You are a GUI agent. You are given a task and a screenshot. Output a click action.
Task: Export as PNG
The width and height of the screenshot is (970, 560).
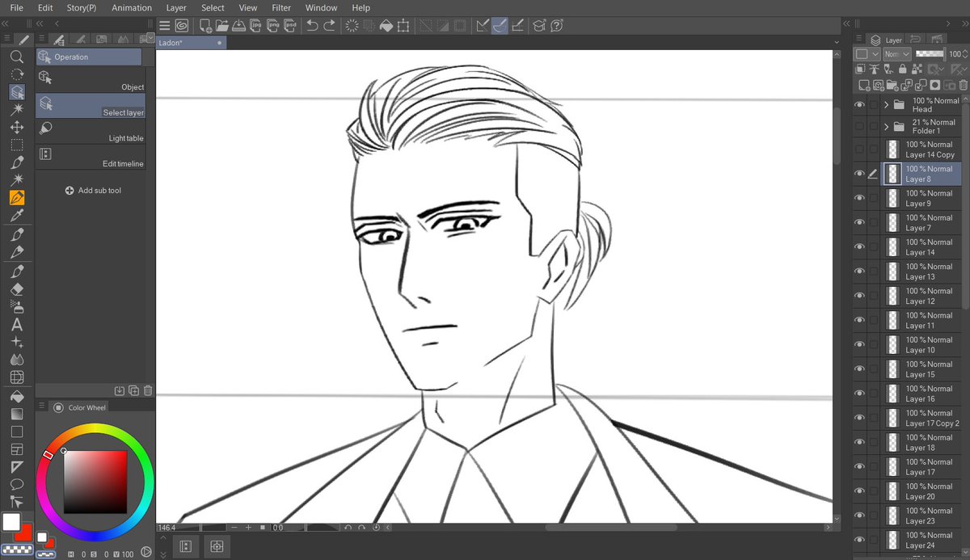point(272,26)
